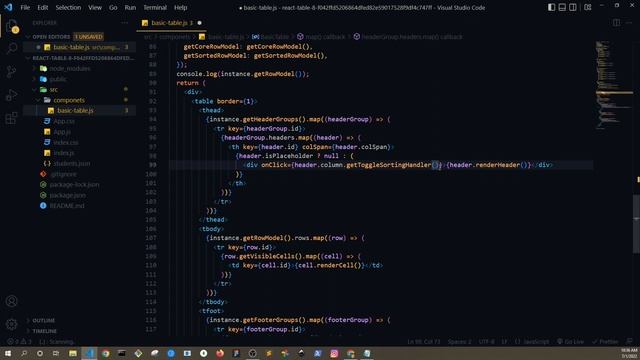The height and width of the screenshot is (360, 640).
Task: Open basic-table.js under Open Editors
Action: click(71, 47)
